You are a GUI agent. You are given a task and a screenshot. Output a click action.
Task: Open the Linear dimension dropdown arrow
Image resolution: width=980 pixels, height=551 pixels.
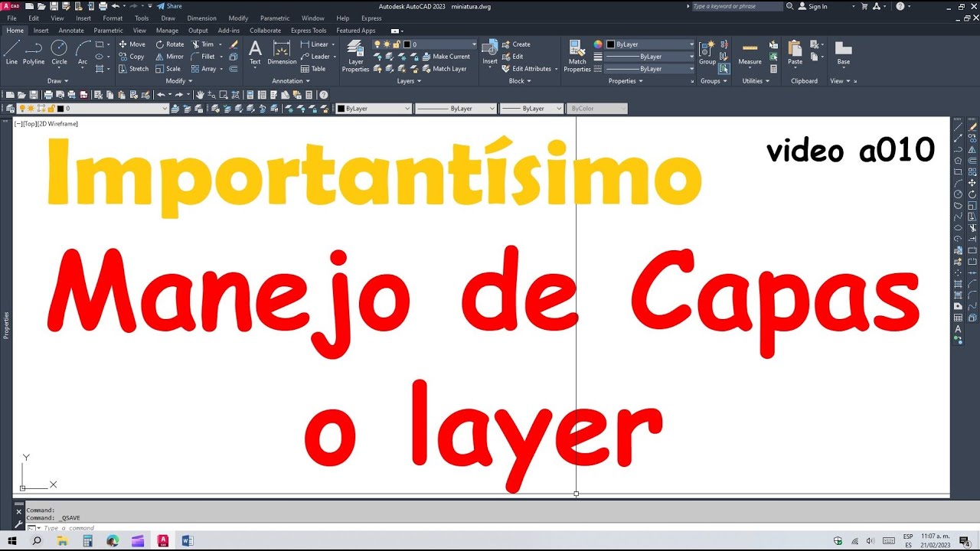click(x=333, y=44)
